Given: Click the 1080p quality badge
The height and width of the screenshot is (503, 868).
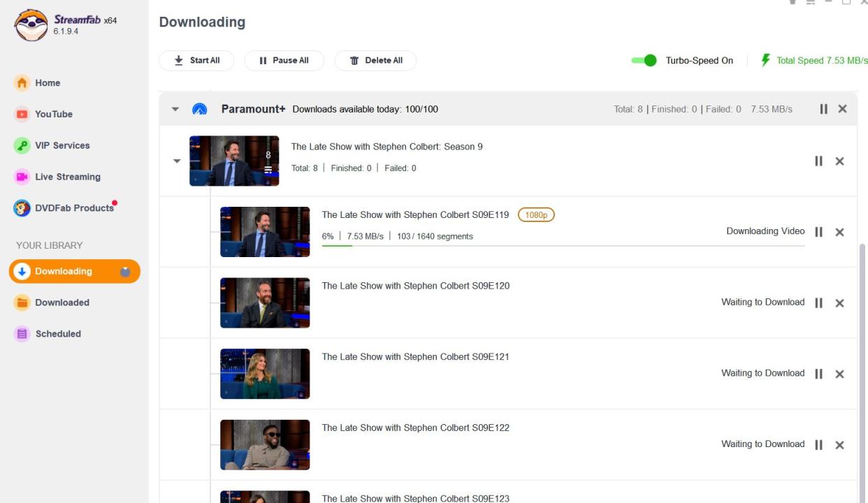Looking at the screenshot, I should point(536,215).
